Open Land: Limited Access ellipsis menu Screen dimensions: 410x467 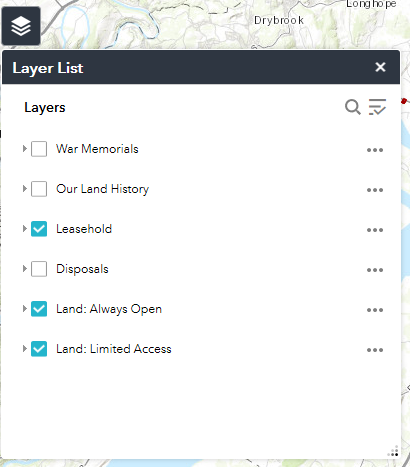coord(375,350)
